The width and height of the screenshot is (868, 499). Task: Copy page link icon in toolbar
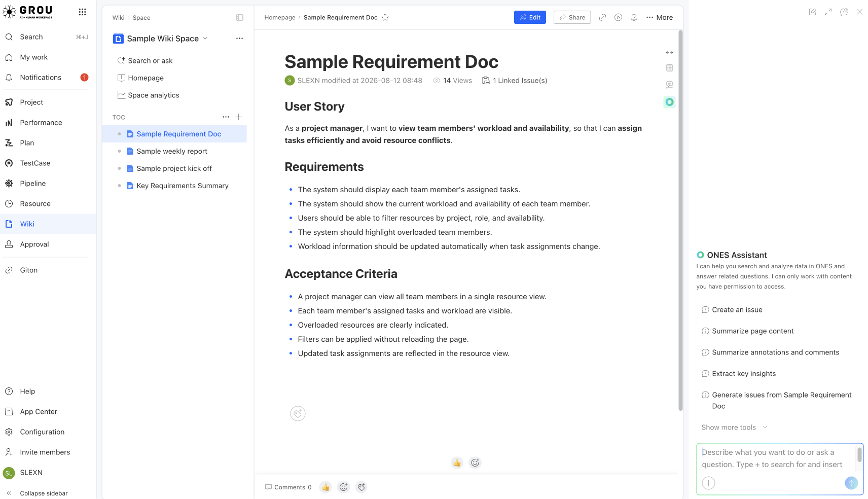[602, 17]
